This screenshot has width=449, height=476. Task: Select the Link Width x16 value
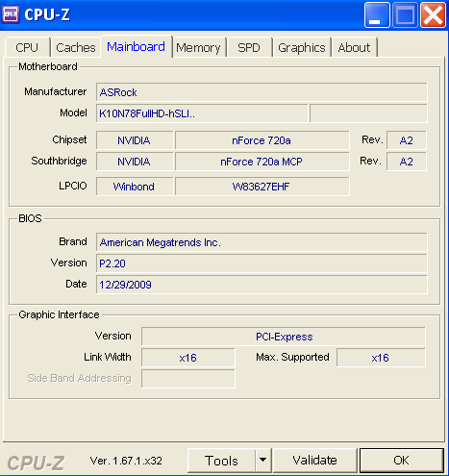188,358
